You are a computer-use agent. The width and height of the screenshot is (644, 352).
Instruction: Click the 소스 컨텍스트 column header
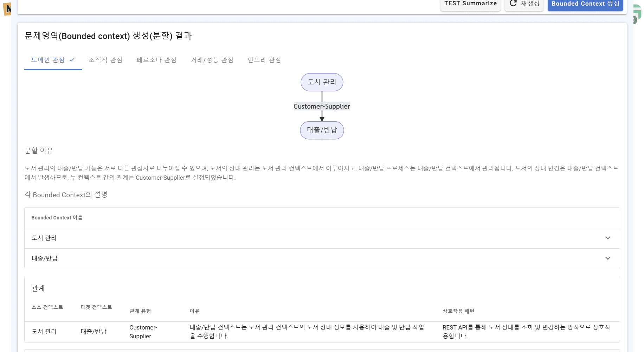[47, 307]
